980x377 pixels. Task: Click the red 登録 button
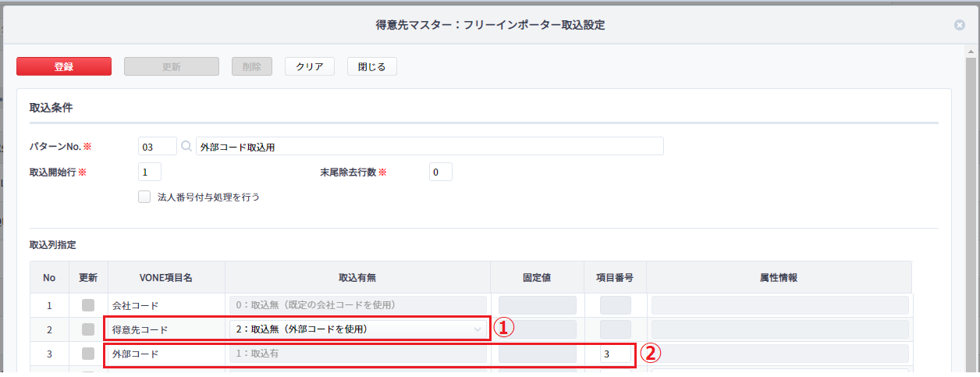[64, 66]
